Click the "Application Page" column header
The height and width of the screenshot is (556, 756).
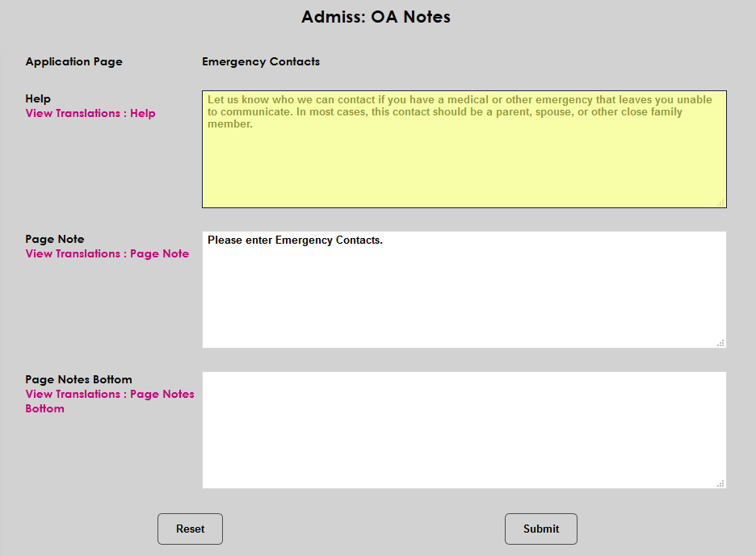click(73, 61)
